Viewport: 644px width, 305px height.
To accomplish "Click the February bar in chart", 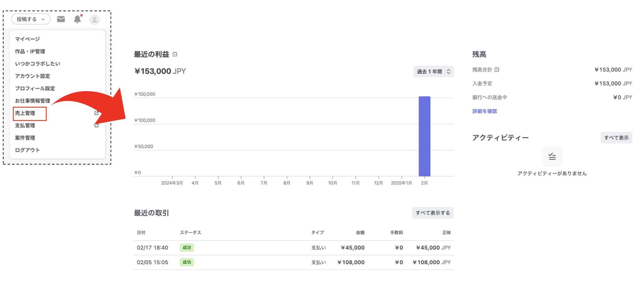I will point(424,136).
